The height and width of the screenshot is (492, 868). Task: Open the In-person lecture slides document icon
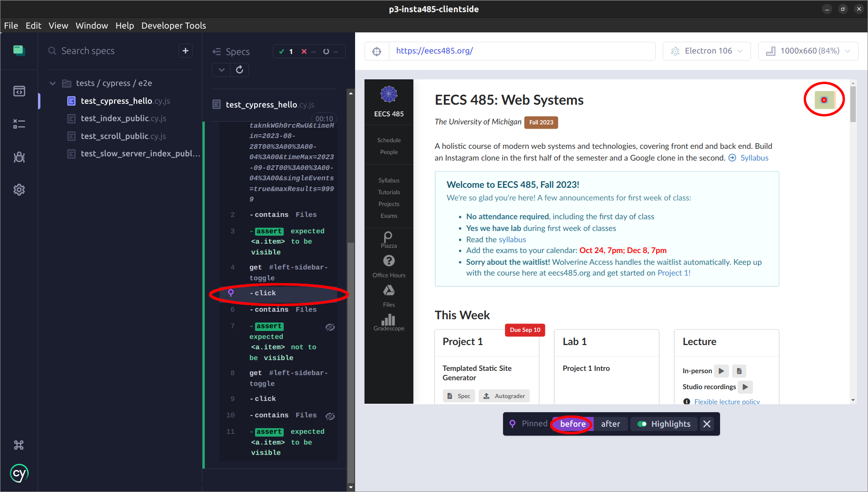pyautogui.click(x=739, y=371)
